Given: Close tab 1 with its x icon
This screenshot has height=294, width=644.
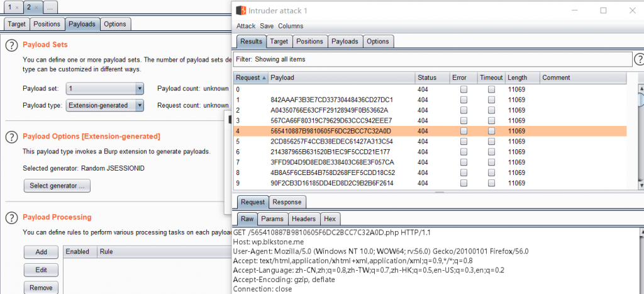Looking at the screenshot, I should tap(16, 8).
